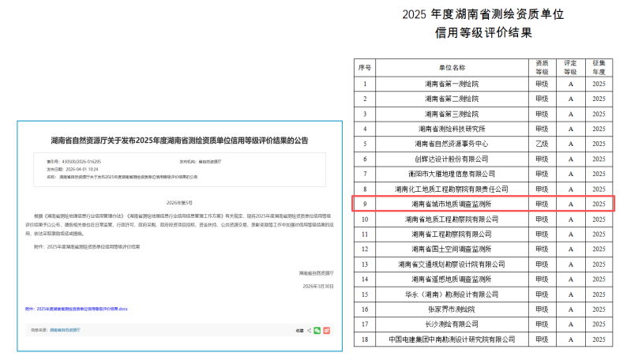The height and width of the screenshot is (364, 642).
Task: Click the WeChat share icon
Action: click(317, 330)
